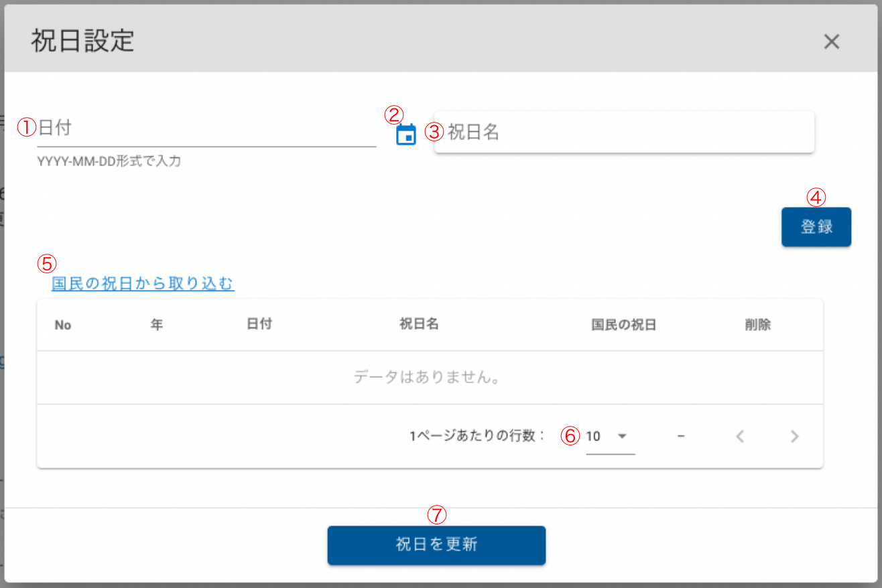Focus the 祝日名 holiday name field
This screenshot has height=588, width=882.
[x=623, y=132]
